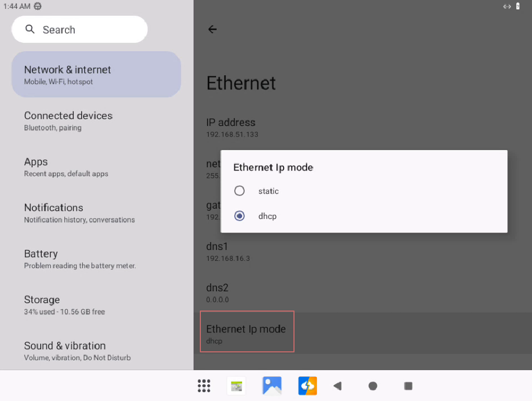Open Storage settings
The width and height of the screenshot is (532, 401).
(96, 305)
